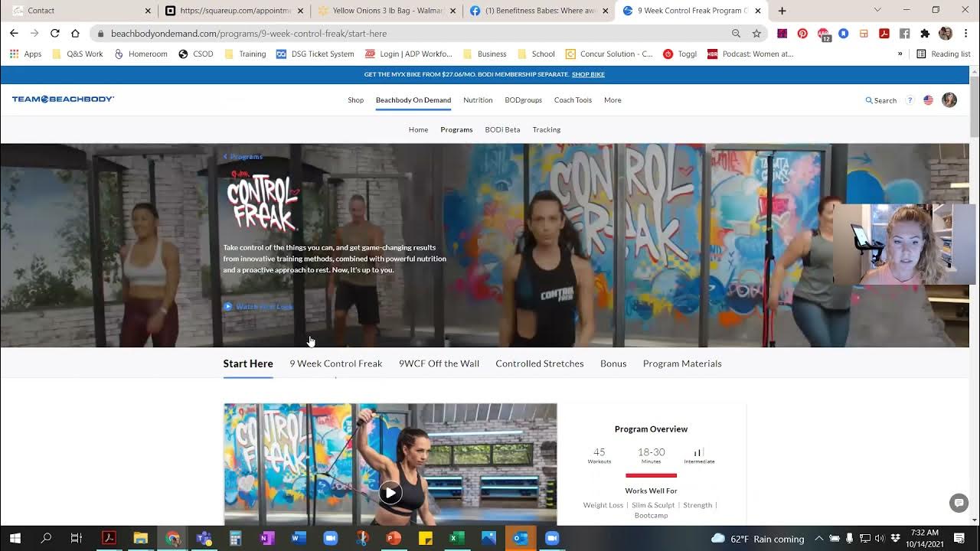Click the page vertical scrollbar
This screenshot has height=551, width=980.
(975, 106)
